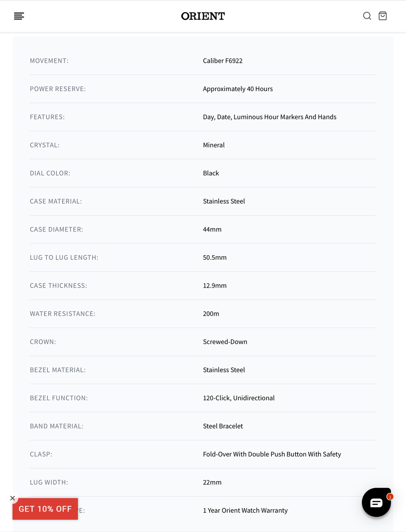Click the Screwed-Down crown value

[225, 342]
